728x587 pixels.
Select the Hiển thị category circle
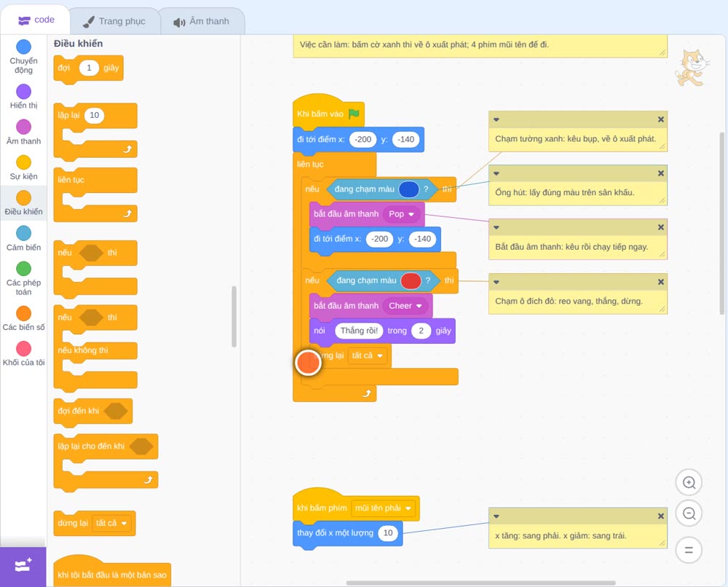[x=24, y=92]
